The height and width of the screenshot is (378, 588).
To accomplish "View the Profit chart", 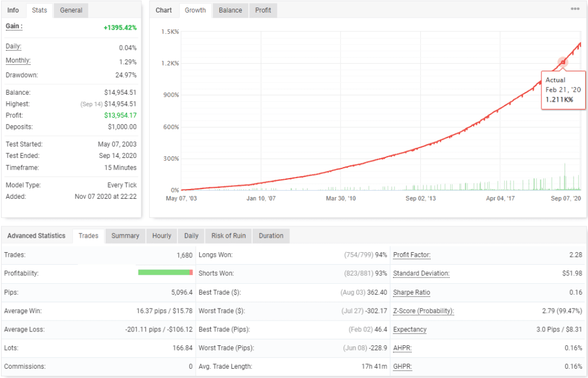I will 262,10.
